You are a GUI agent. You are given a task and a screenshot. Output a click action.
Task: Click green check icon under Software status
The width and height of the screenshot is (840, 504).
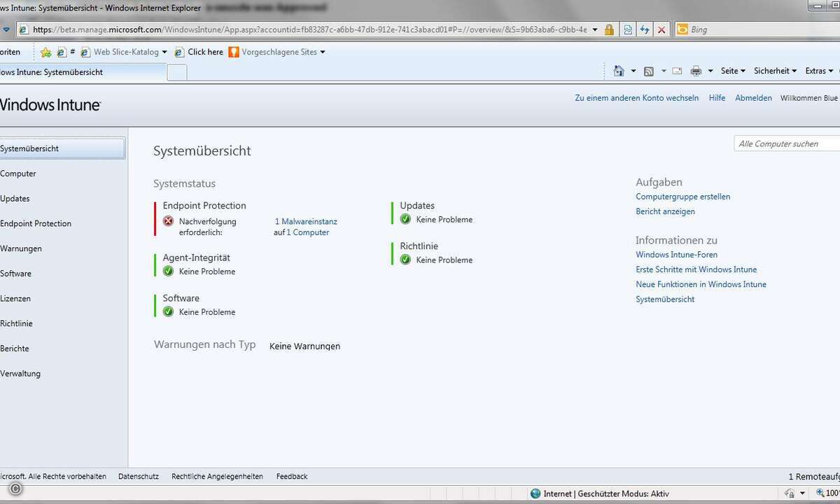(x=168, y=311)
